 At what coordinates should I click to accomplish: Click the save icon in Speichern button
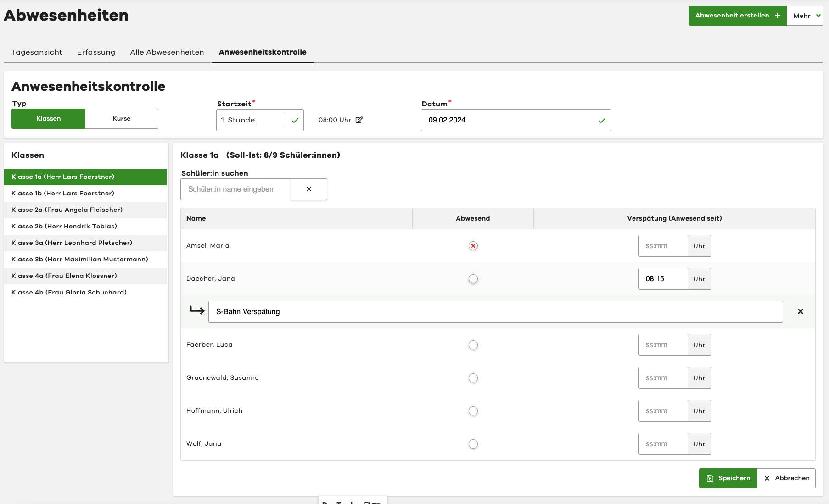(x=710, y=478)
